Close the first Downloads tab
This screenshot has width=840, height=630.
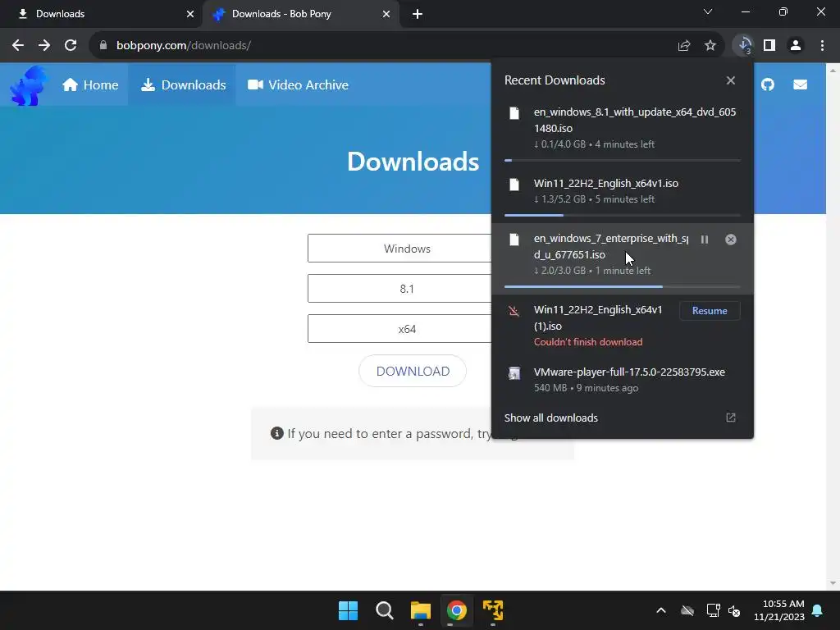coord(190,14)
